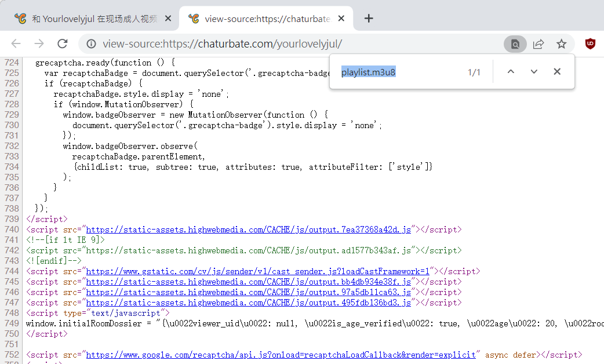Screen dimensions: 604x364
Task: Reload the page using the refresh icon
Action: (63, 43)
